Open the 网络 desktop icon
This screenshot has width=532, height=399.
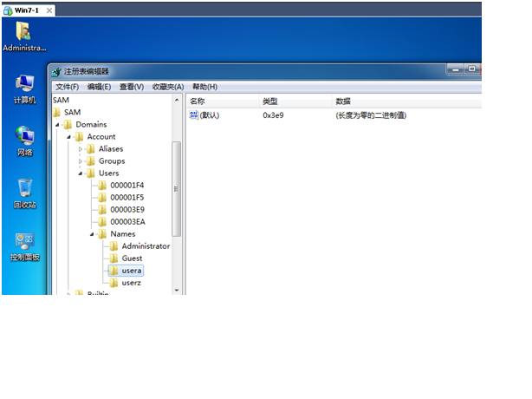coord(24,141)
